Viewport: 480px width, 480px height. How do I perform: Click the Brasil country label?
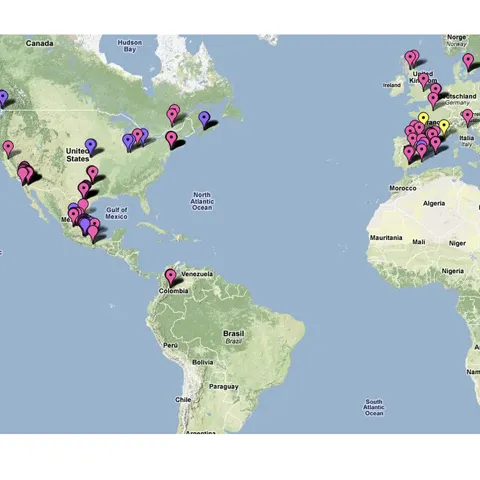pos(233,333)
